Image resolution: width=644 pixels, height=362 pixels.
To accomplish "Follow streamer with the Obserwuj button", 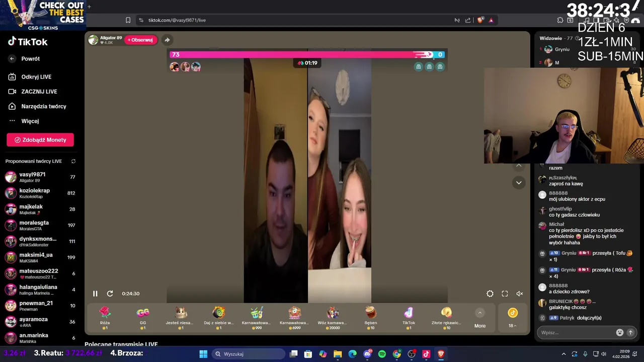I will (140, 40).
